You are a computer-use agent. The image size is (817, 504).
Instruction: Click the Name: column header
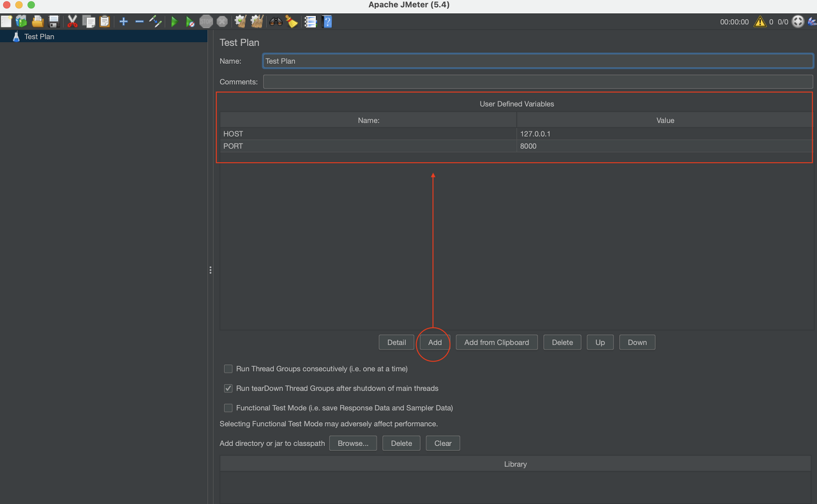(368, 120)
